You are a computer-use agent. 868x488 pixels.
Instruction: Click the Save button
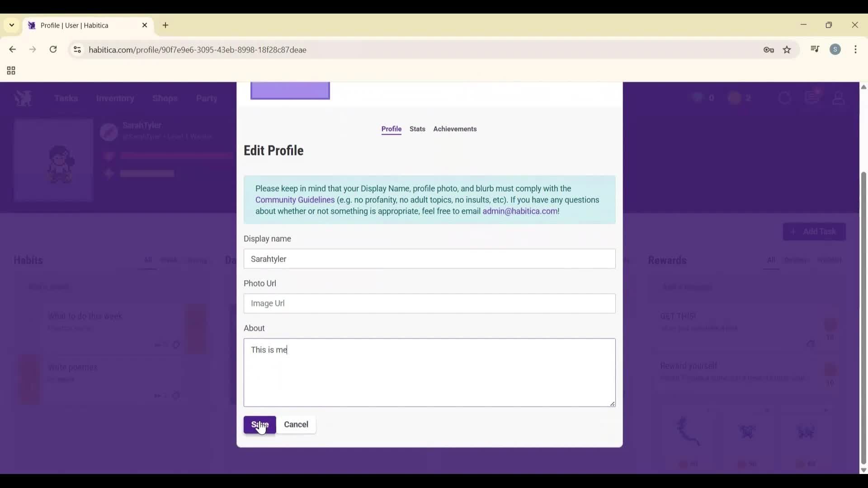point(259,425)
